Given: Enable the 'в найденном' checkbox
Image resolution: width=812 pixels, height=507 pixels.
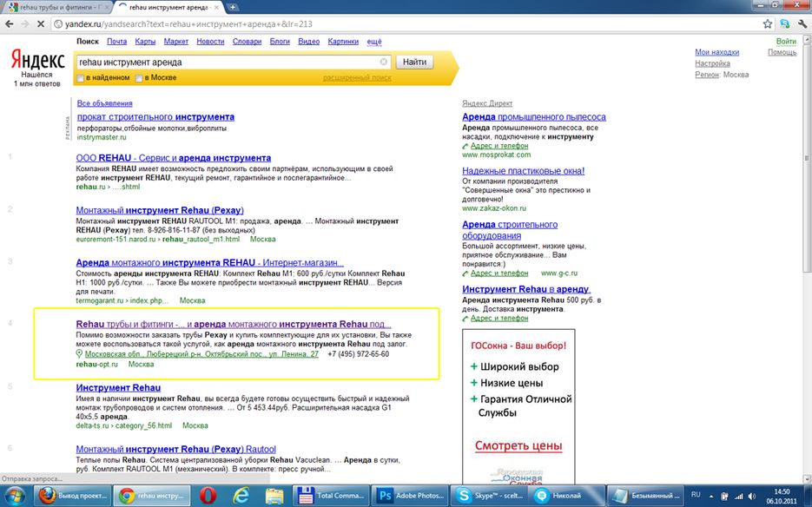Looking at the screenshot, I should tap(81, 78).
